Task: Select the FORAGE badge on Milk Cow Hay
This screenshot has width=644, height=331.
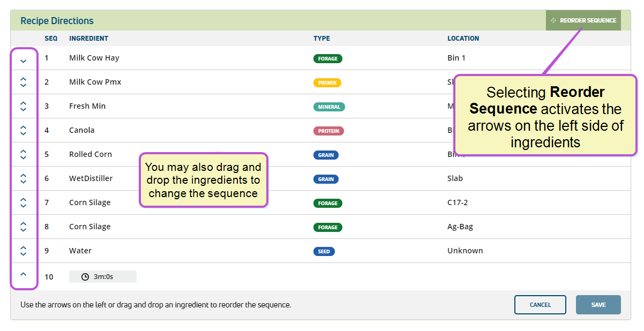Action: [327, 58]
